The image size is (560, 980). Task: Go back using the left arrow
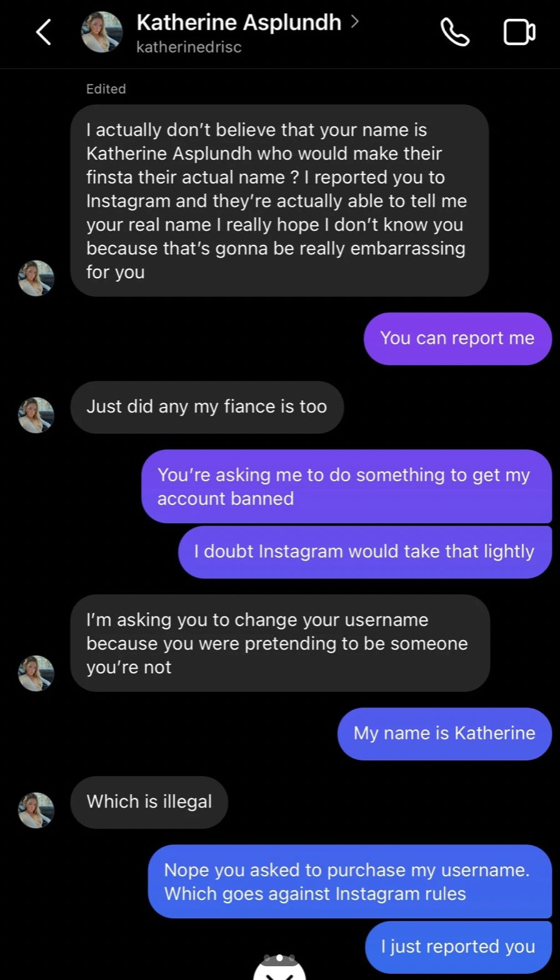coord(43,32)
